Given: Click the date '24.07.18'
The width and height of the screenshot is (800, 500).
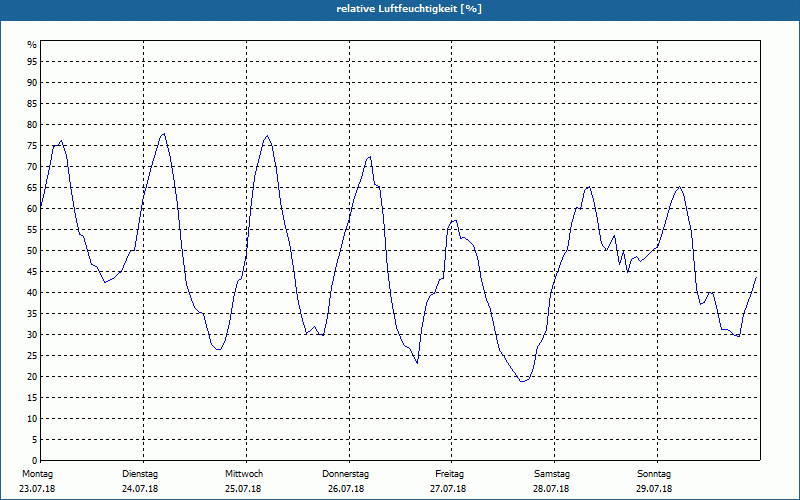Looking at the screenshot, I should [140, 489].
